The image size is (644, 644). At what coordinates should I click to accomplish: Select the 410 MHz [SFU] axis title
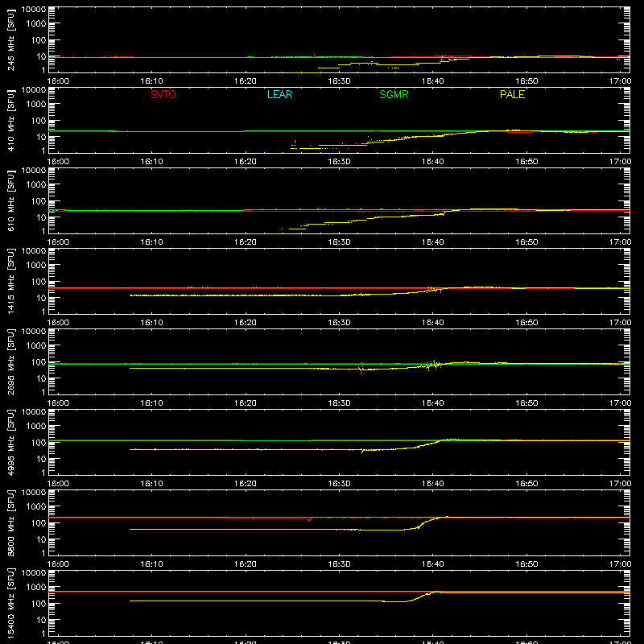pyautogui.click(x=10, y=120)
